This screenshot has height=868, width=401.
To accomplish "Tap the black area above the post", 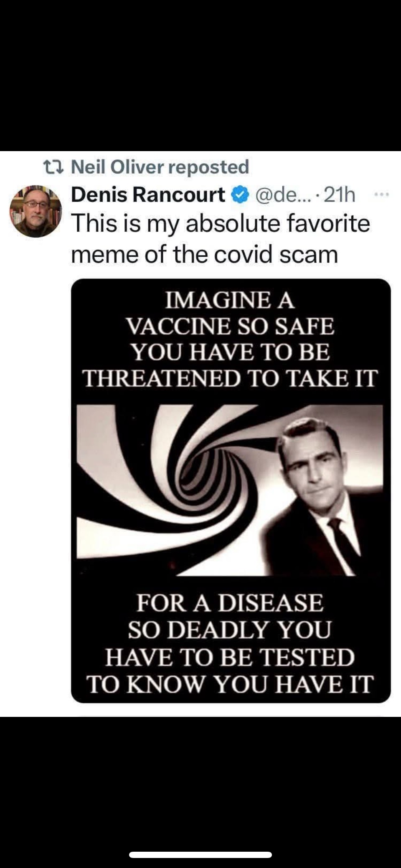I will point(200,75).
